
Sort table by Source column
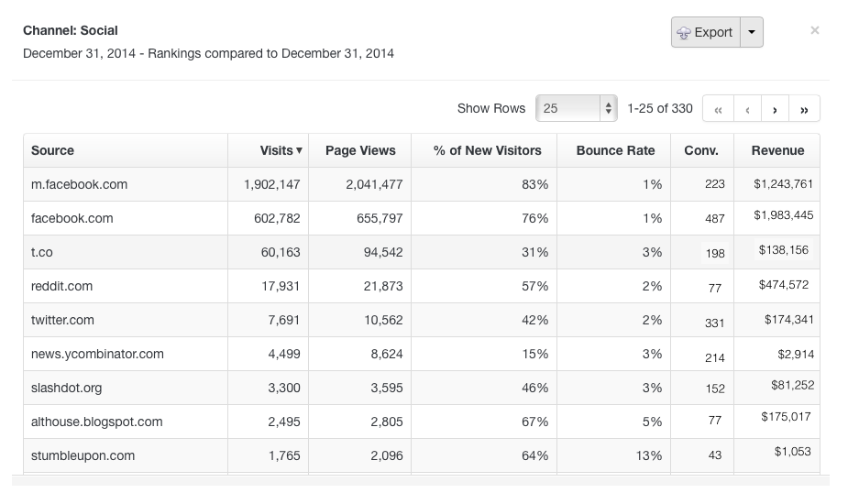click(53, 150)
